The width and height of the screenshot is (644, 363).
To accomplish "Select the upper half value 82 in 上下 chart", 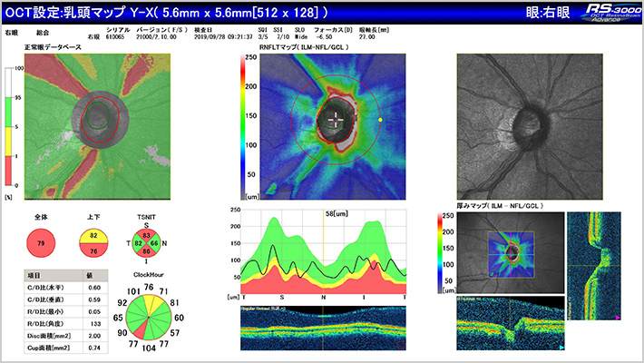I will click(93, 236).
